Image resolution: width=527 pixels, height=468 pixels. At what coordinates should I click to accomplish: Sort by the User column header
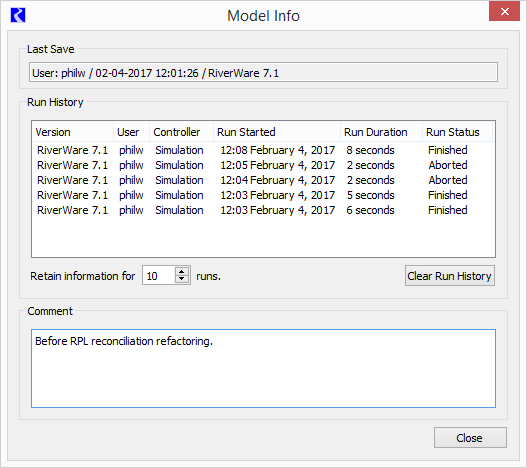(x=131, y=132)
